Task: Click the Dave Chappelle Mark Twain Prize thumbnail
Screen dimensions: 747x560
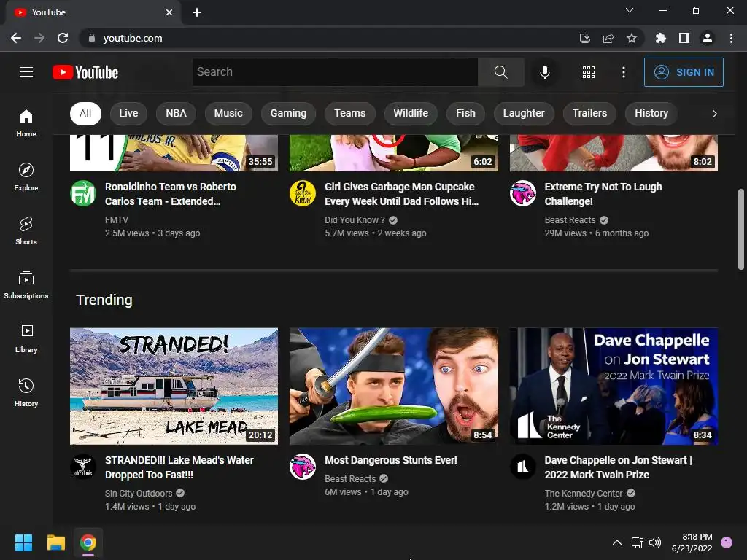Action: click(x=614, y=386)
